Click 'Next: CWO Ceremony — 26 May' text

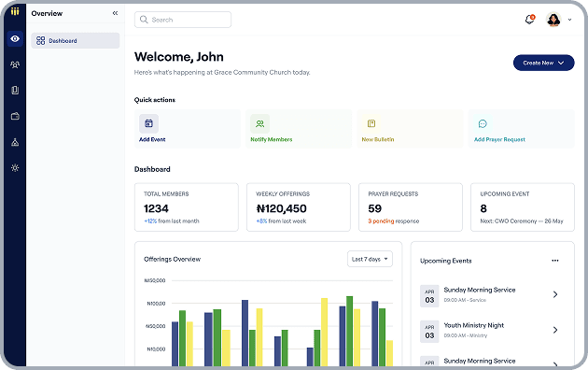coord(522,221)
